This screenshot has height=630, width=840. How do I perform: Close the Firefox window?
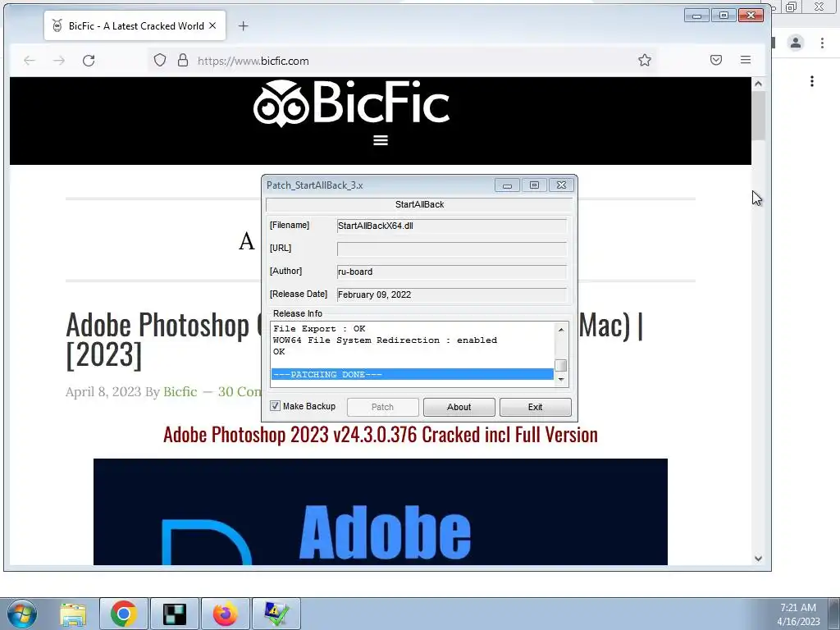[x=751, y=16]
